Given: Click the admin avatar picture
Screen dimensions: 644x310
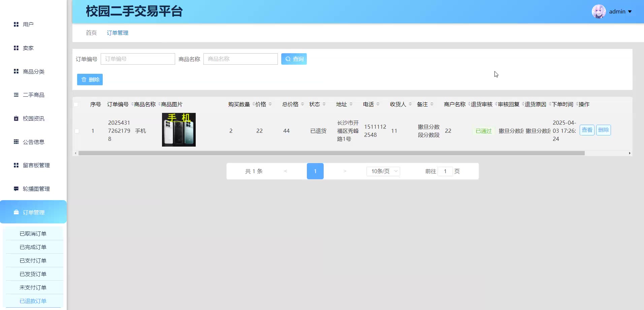Looking at the screenshot, I should click(x=599, y=11).
